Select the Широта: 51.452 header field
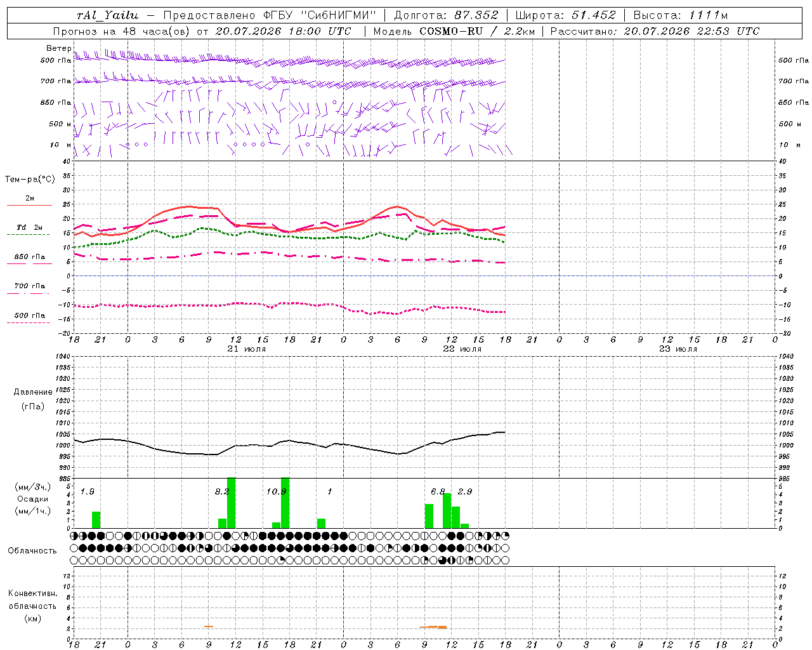Screen dimensions: 812x650 [x=565, y=15]
